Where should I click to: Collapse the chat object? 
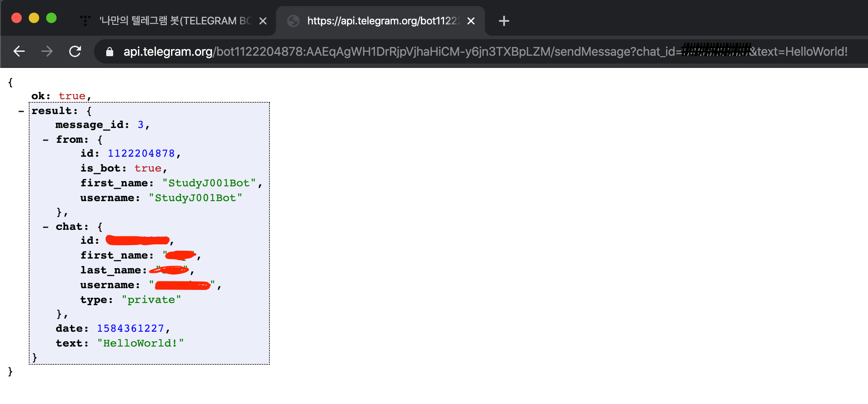(x=46, y=227)
